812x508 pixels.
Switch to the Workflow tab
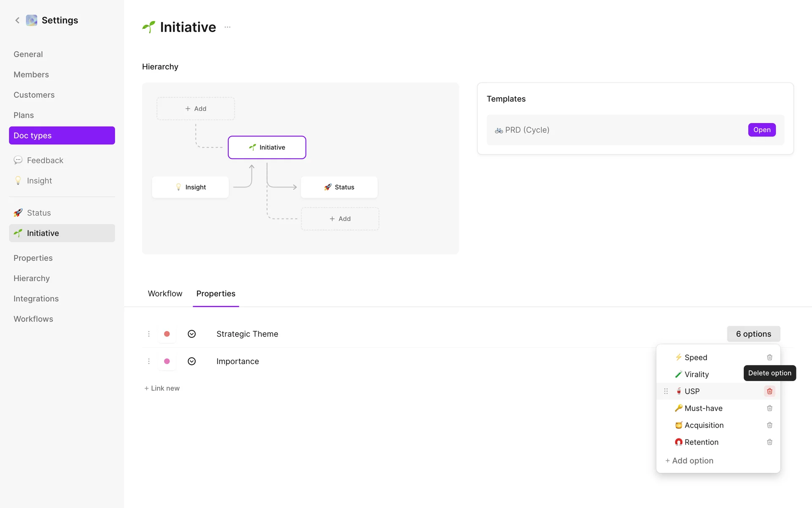[x=165, y=293]
